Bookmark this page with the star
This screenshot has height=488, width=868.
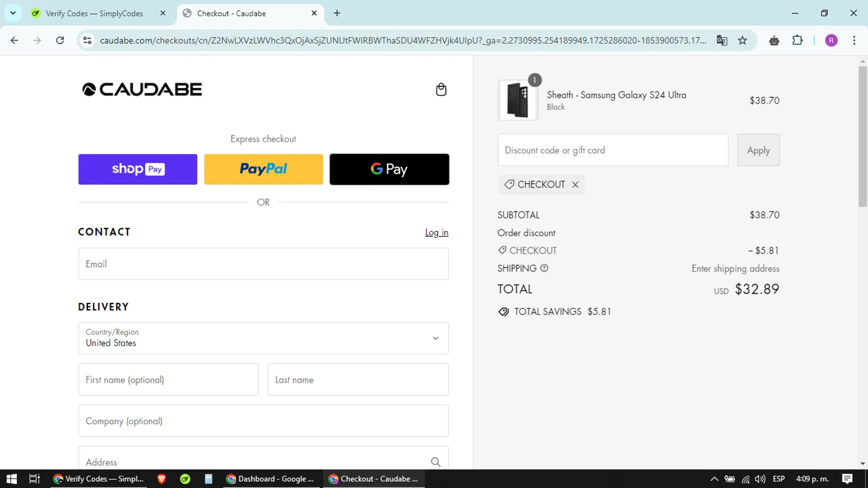742,41
